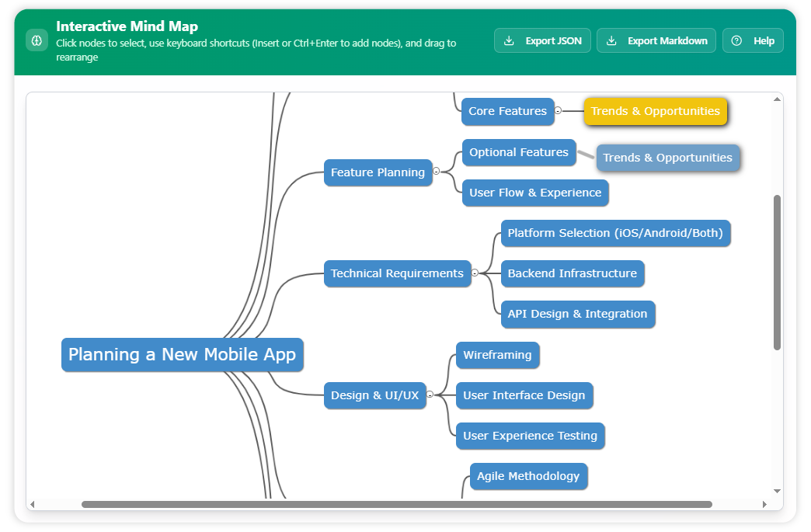
Task: Click the vertical scrollbar on the right
Action: [x=777, y=272]
